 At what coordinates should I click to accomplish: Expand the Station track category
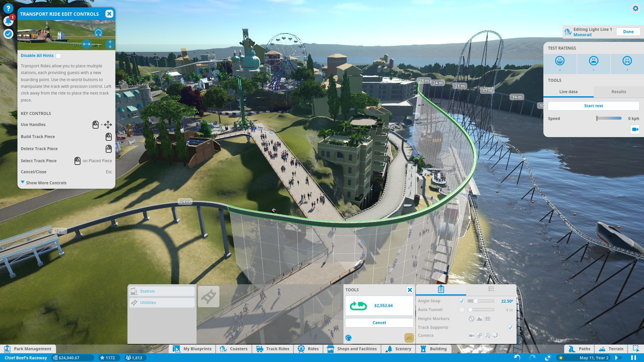coord(162,291)
